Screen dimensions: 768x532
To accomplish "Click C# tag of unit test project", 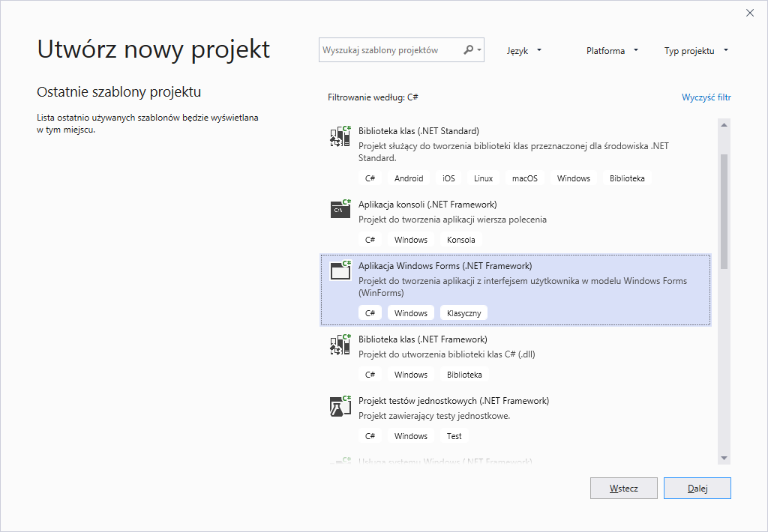I will [370, 436].
